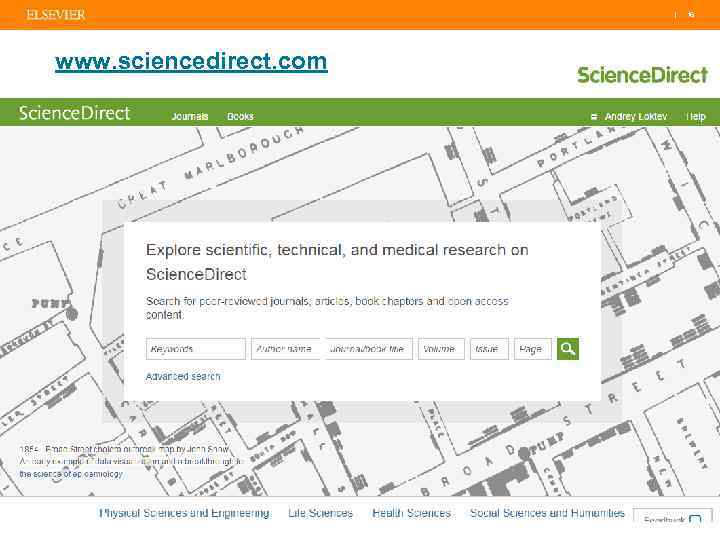Click the ScienceDirect logo in green navbar
Image resolution: width=720 pixels, height=540 pixels.
75,113
